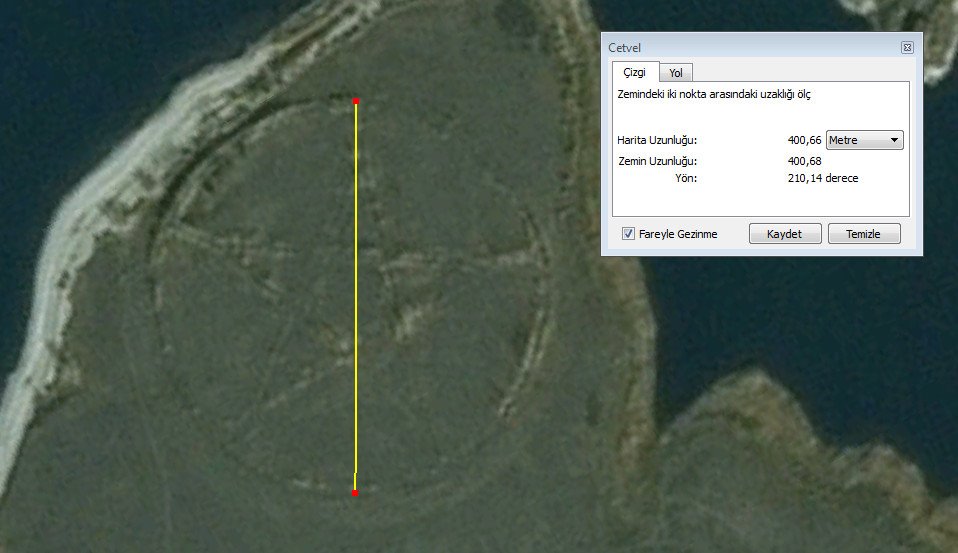The width and height of the screenshot is (958, 553).
Task: Switch to the Çizgi tab
Action: pos(635,72)
